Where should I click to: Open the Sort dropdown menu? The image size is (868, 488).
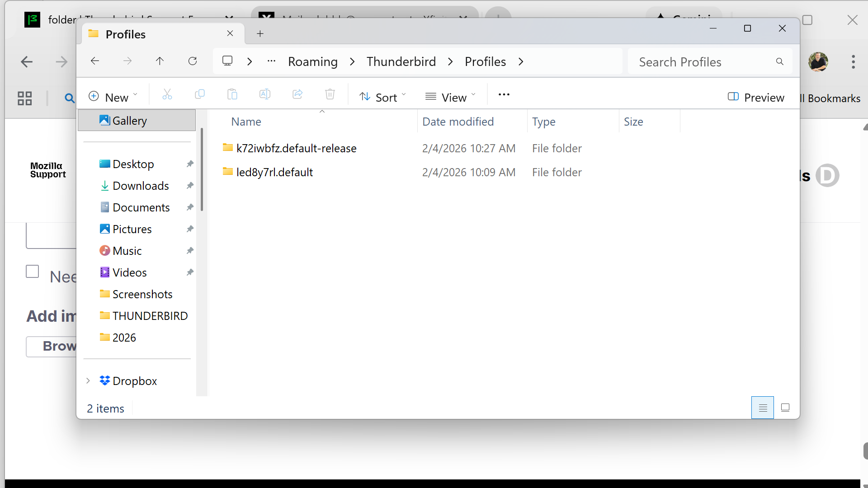[382, 97]
